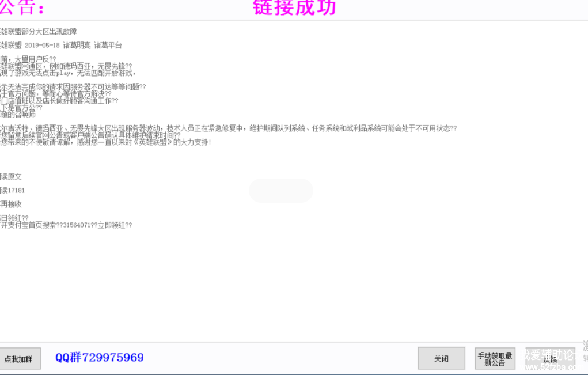
Task: Click the 感谢您一直以来对《英雄联盟》 line
Action: [x=106, y=142]
